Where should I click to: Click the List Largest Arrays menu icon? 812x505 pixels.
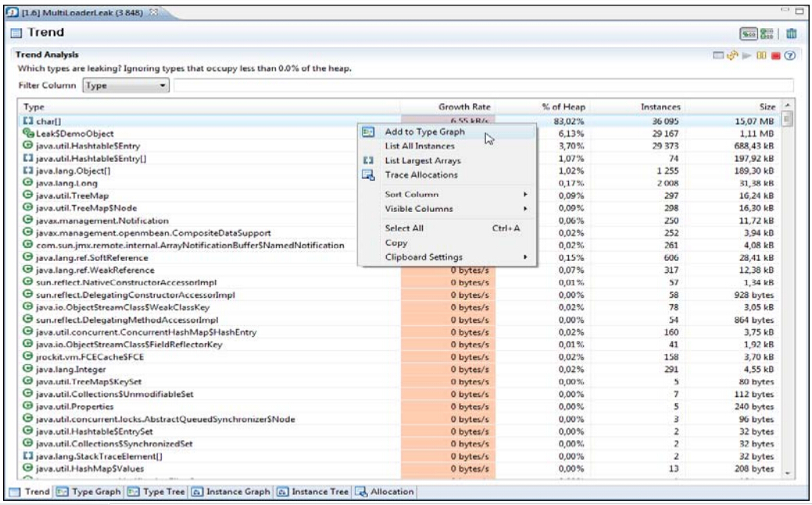click(x=368, y=160)
